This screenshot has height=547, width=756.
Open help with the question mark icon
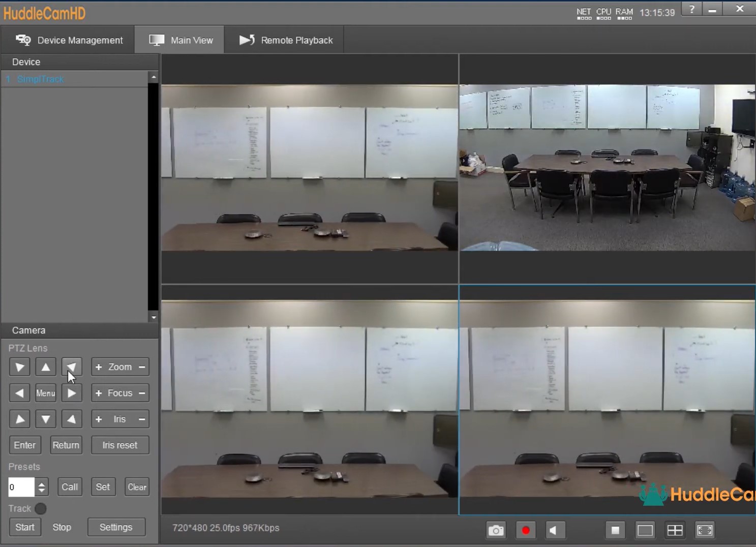691,9
